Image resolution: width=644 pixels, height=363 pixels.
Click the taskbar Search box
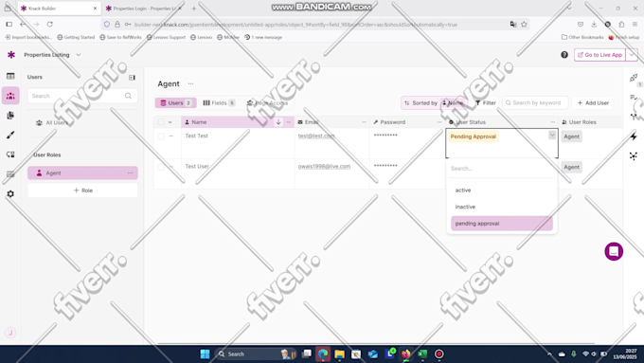pyautogui.click(x=256, y=354)
